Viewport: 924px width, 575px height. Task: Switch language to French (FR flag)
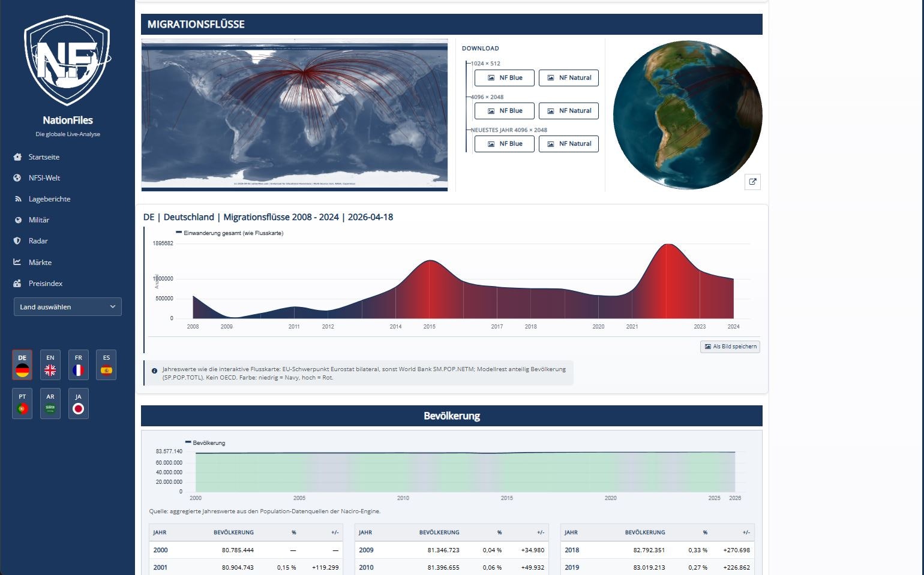click(x=79, y=365)
